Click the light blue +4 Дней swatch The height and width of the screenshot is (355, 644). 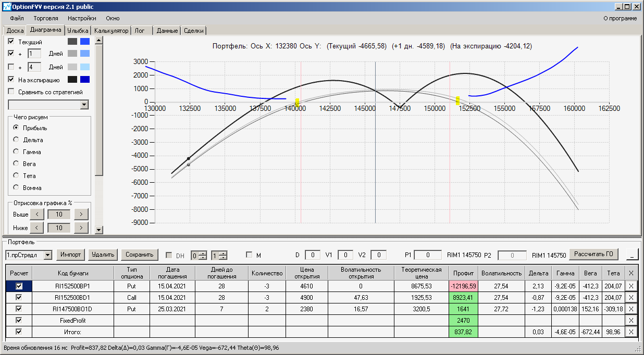tap(85, 67)
